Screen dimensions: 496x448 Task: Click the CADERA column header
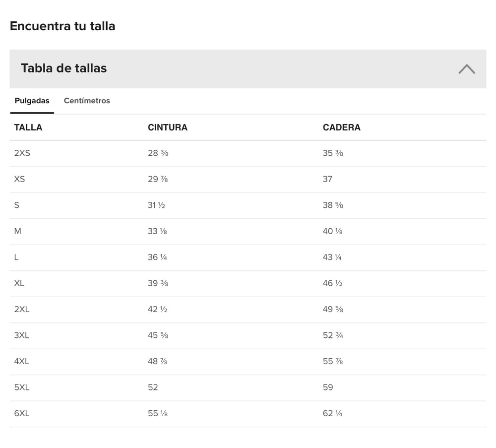[341, 128]
